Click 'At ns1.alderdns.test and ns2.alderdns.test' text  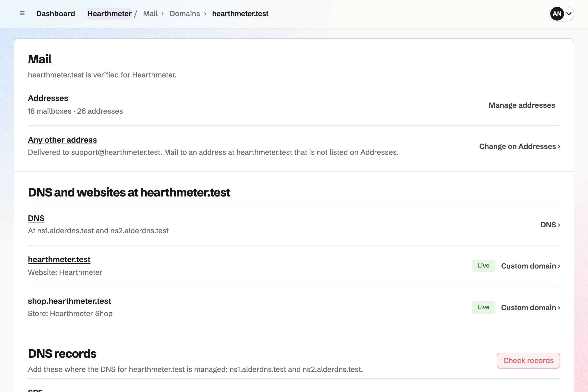pos(98,231)
